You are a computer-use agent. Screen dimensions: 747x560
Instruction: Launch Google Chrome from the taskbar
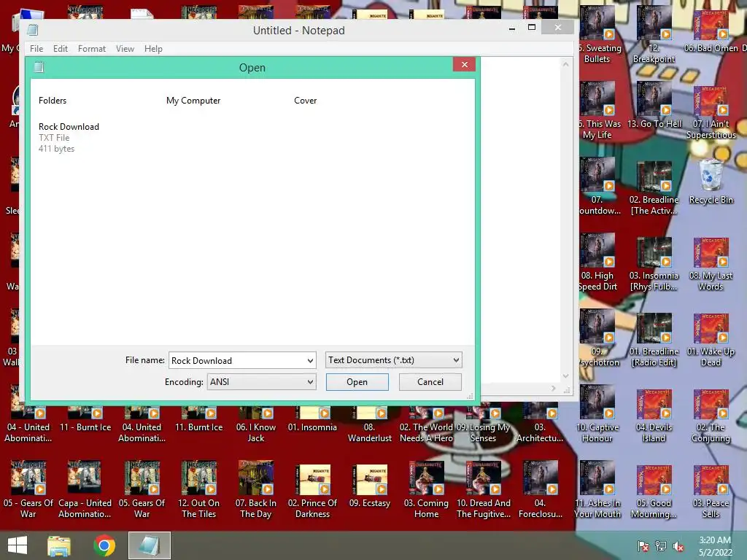[x=104, y=545]
